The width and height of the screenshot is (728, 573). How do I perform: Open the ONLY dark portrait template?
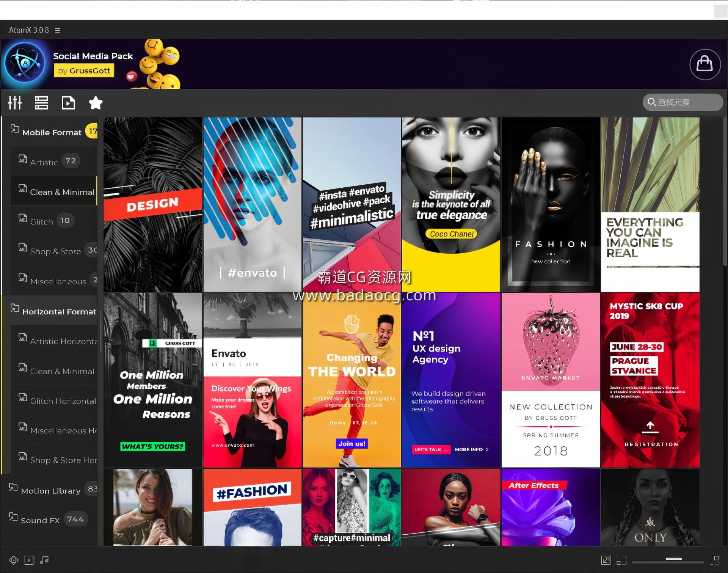click(650, 507)
